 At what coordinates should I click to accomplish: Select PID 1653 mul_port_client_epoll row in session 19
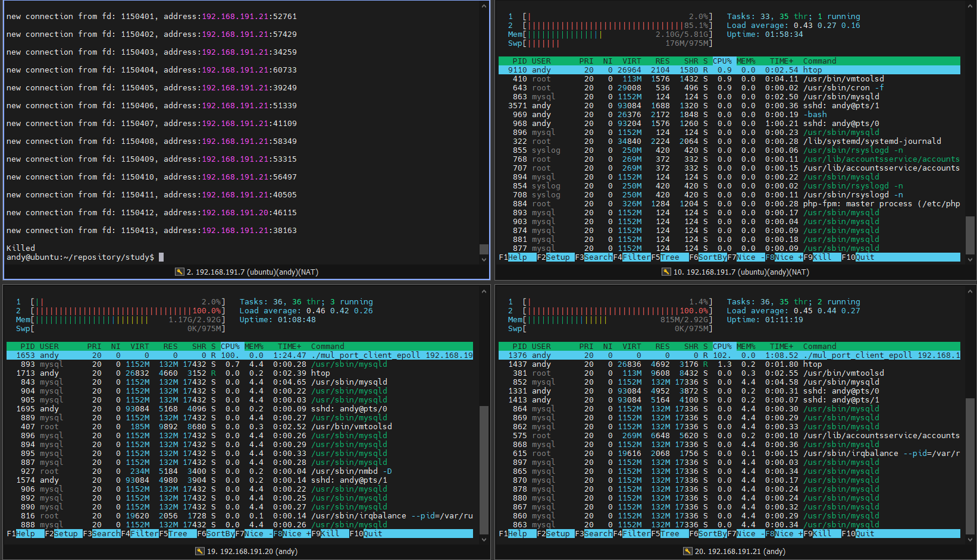click(x=240, y=355)
